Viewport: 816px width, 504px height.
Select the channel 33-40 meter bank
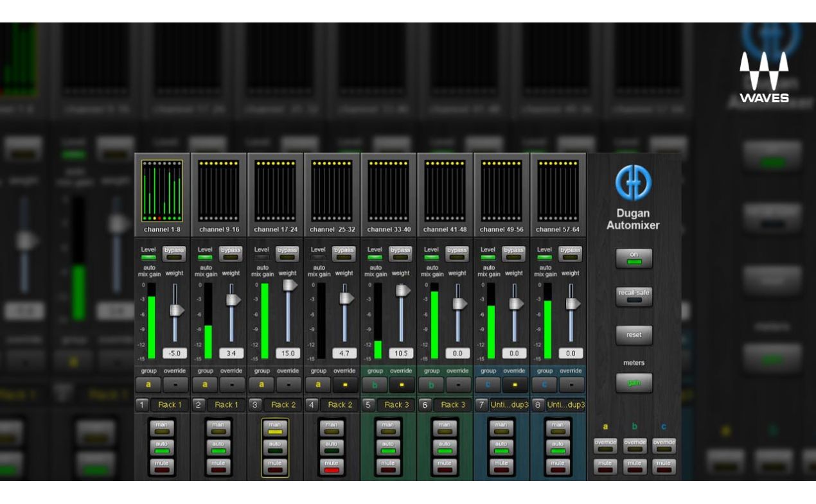coord(388,191)
